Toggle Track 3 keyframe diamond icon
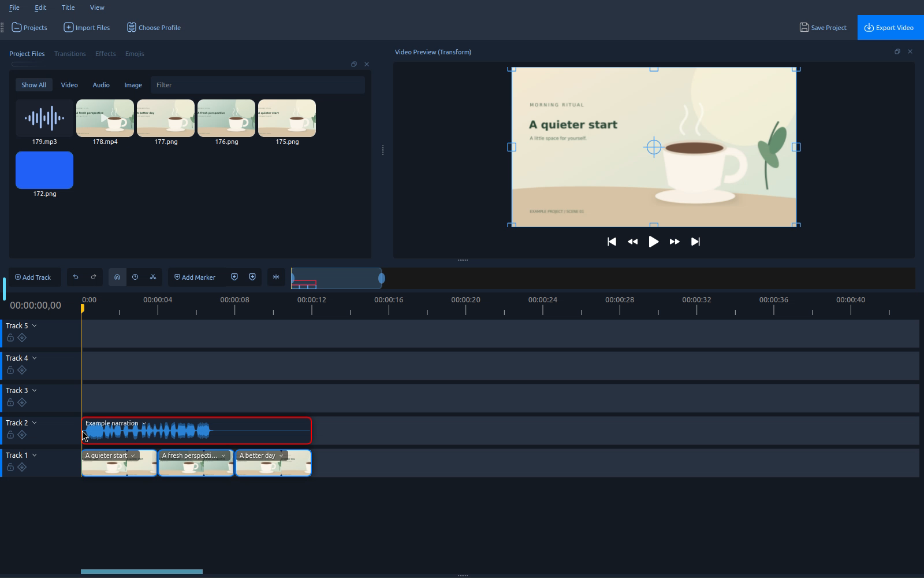 tap(22, 402)
